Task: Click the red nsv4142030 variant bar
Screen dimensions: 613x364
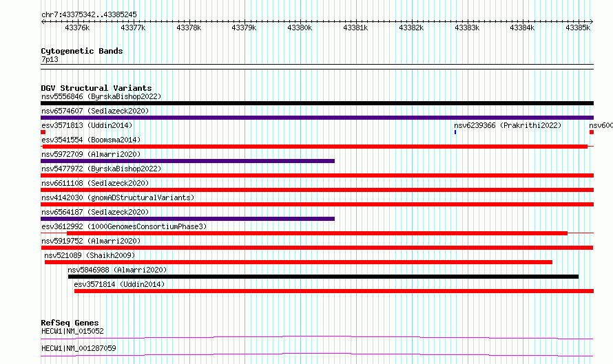Action: pyautogui.click(x=317, y=204)
